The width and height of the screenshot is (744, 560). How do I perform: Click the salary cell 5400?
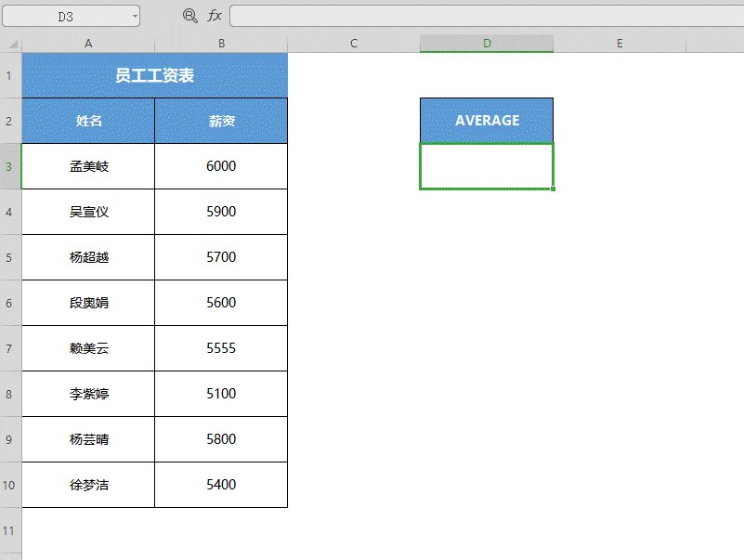[221, 486]
